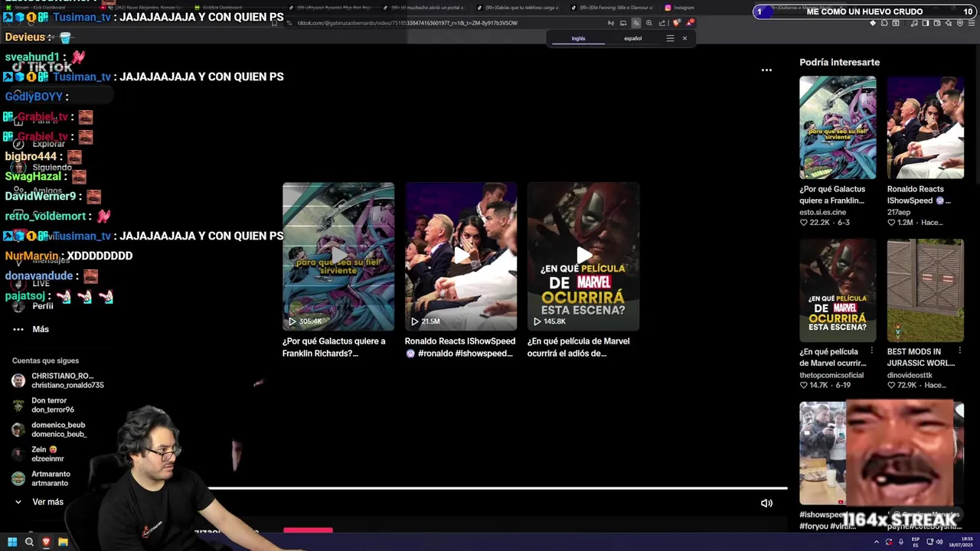Open esto.si.es.cine creator profile
980x551 pixels.
pyautogui.click(x=822, y=212)
